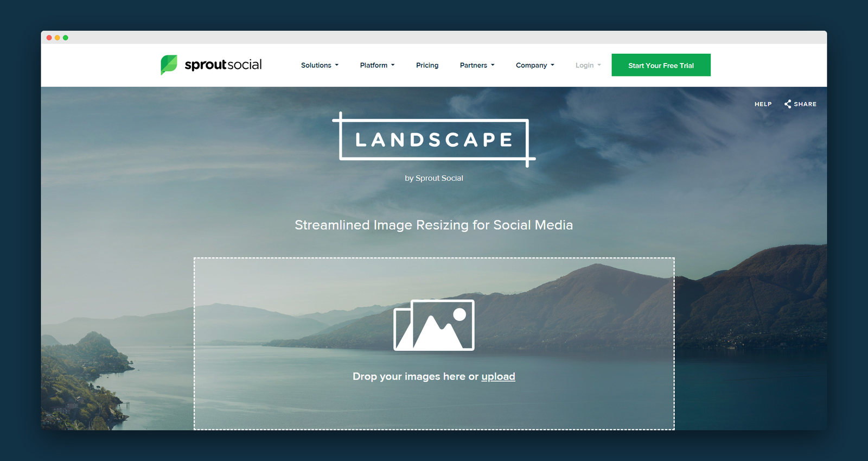
Task: Open the HELP link
Action: pyautogui.click(x=763, y=104)
